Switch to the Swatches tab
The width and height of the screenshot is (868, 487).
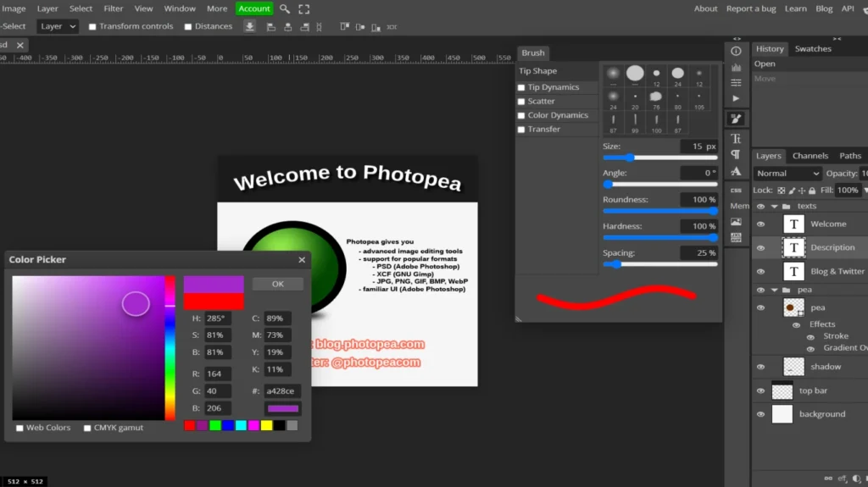pyautogui.click(x=813, y=49)
